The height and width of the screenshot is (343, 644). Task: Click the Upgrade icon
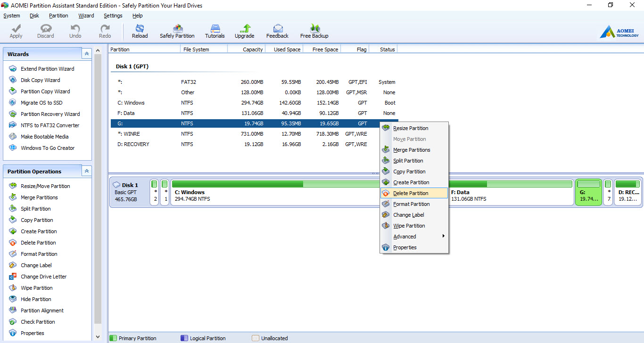coord(244,31)
